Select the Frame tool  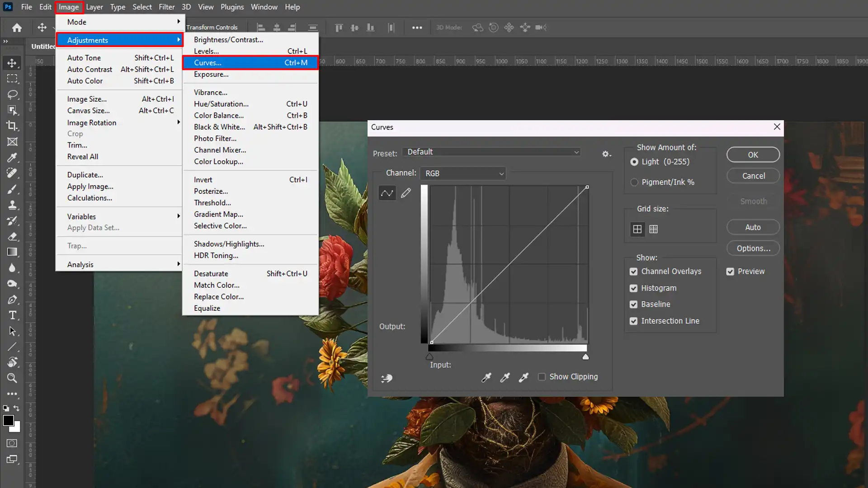pos(12,141)
